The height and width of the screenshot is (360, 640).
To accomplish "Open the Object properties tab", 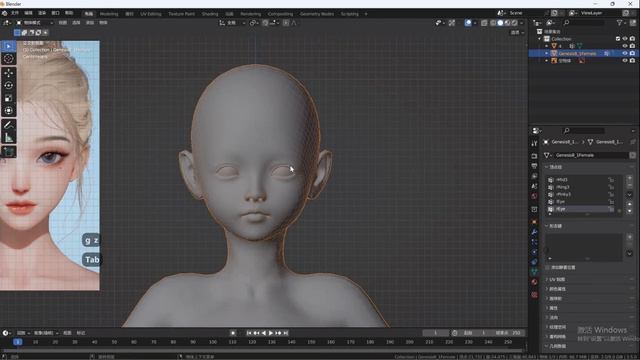I will pyautogui.click(x=534, y=222).
